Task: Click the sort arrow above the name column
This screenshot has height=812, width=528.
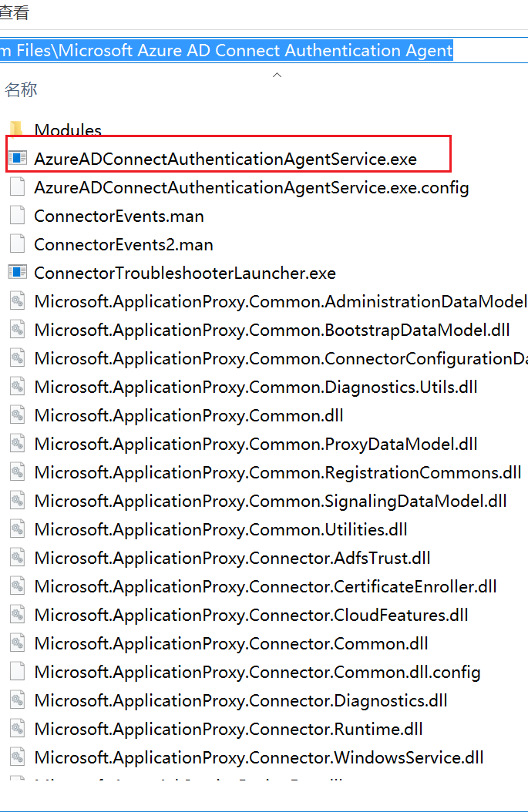Action: 277,75
